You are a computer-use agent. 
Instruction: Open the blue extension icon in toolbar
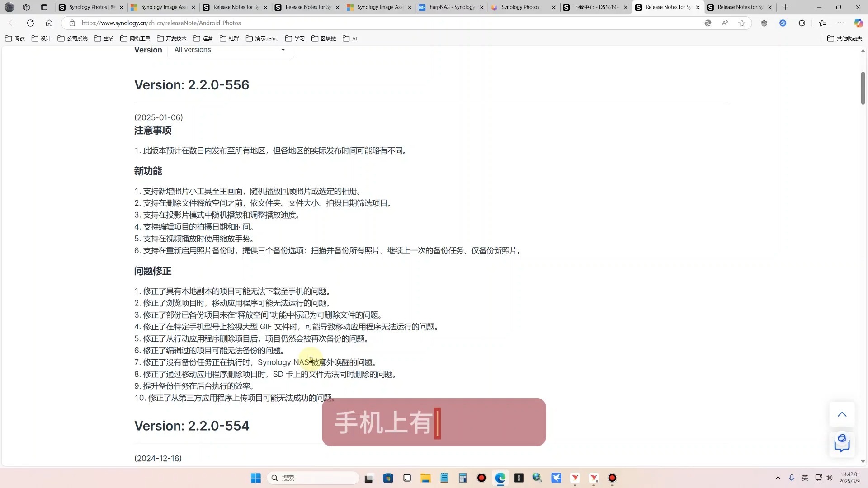tap(783, 23)
